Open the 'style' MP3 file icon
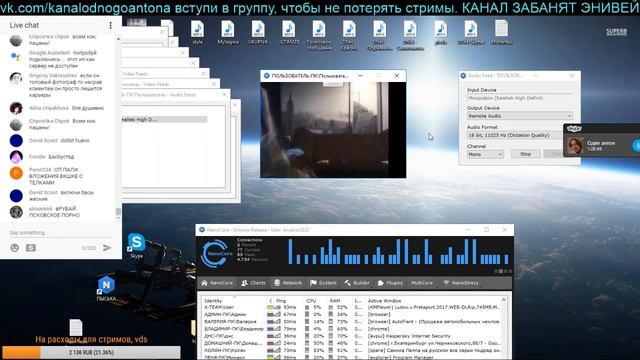640x360 pixels. coord(198,32)
